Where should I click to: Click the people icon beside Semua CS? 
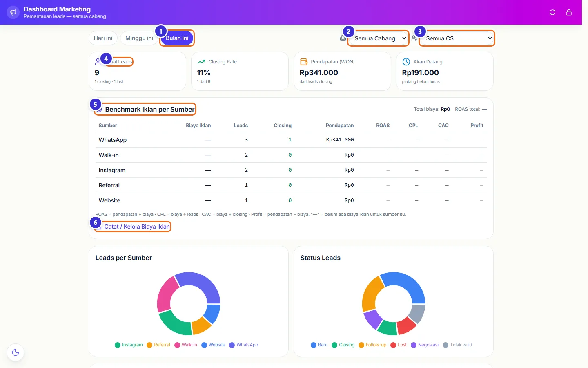pos(414,38)
